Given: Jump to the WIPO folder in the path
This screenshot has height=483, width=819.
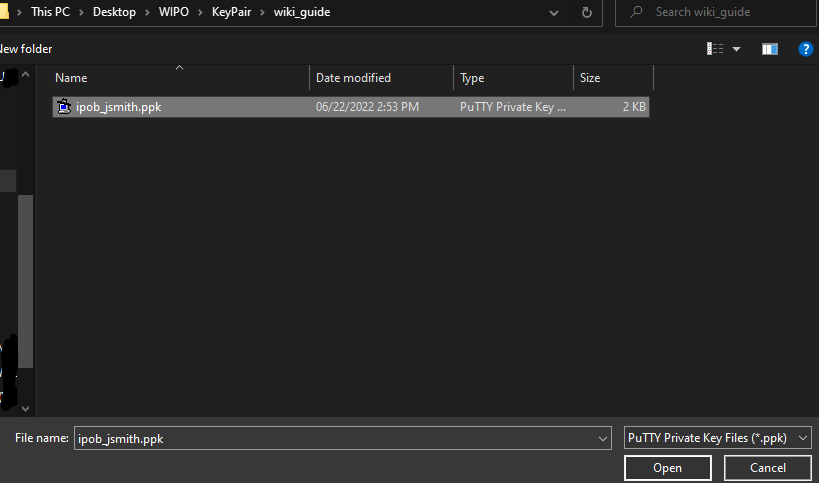Looking at the screenshot, I should pyautogui.click(x=174, y=12).
